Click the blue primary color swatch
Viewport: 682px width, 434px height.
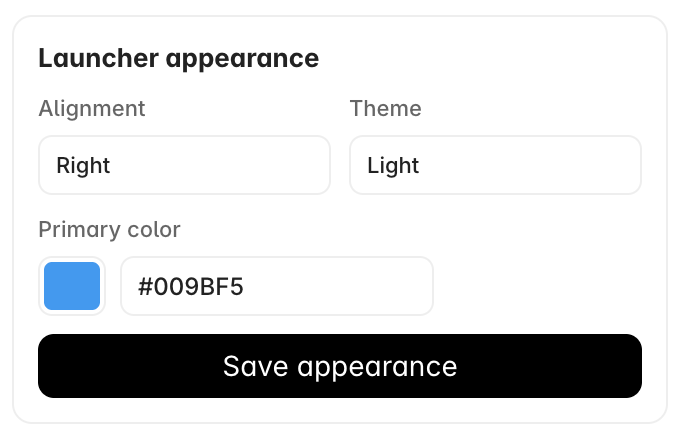[x=72, y=286]
